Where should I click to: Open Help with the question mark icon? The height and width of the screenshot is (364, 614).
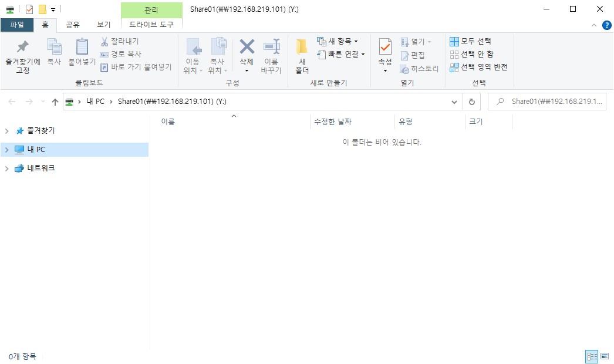tap(606, 25)
